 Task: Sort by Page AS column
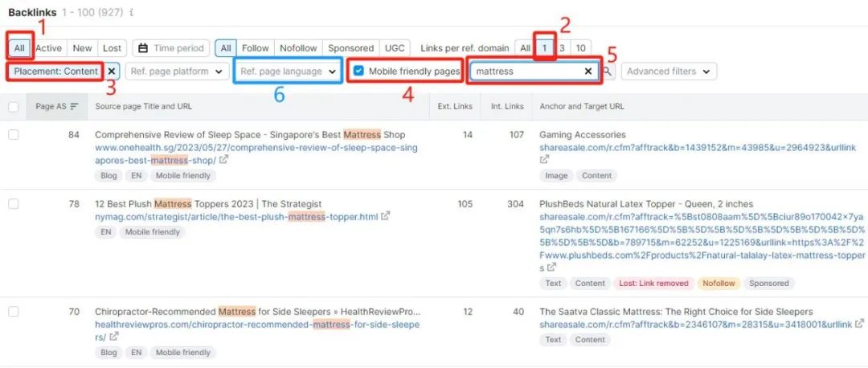(x=56, y=106)
